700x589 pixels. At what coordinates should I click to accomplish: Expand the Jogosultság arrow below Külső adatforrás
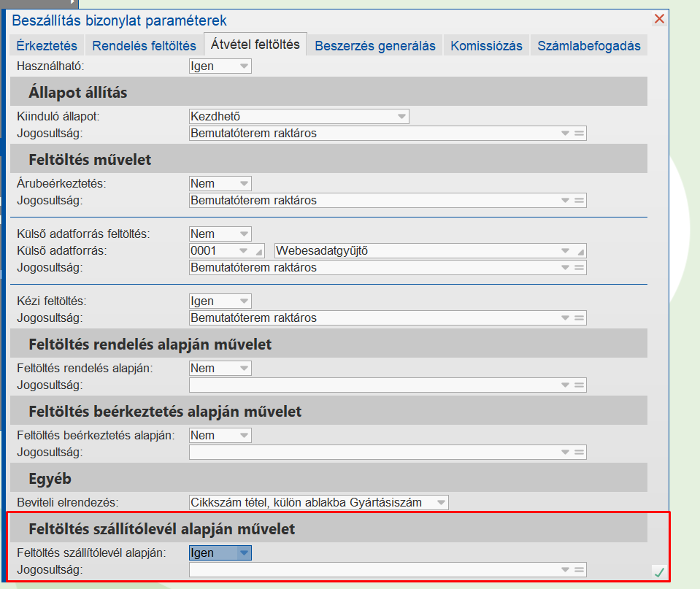[x=565, y=267]
